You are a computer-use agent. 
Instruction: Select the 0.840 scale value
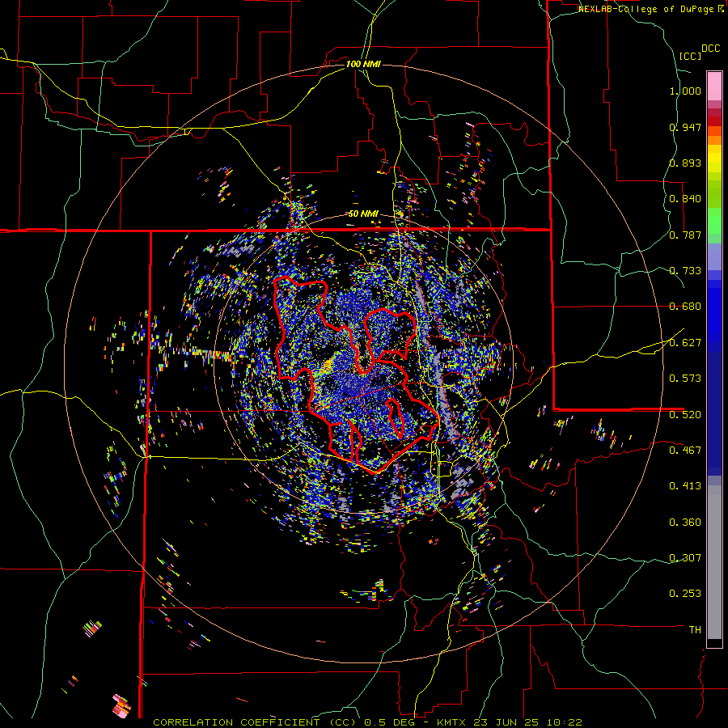point(685,199)
